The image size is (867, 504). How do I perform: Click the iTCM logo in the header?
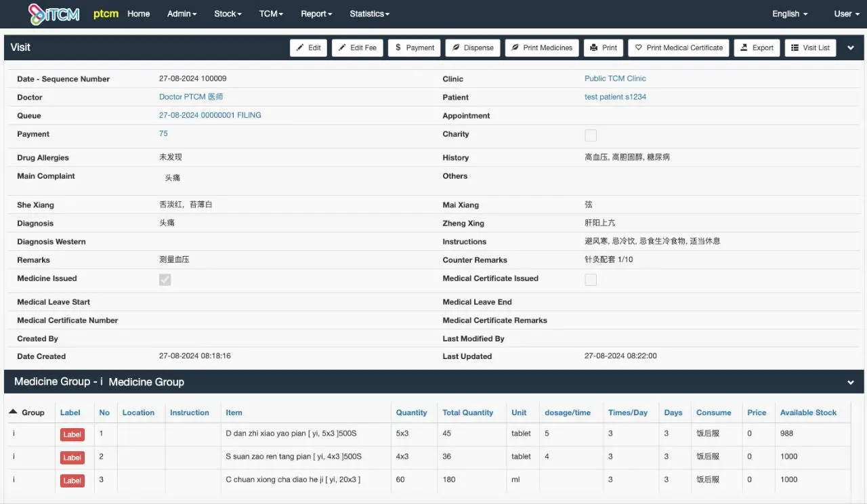point(54,14)
